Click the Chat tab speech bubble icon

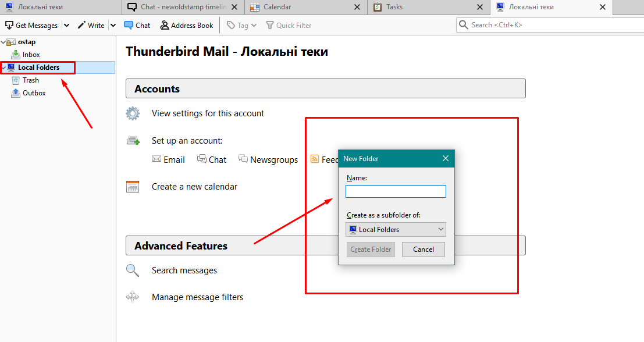coord(132,7)
